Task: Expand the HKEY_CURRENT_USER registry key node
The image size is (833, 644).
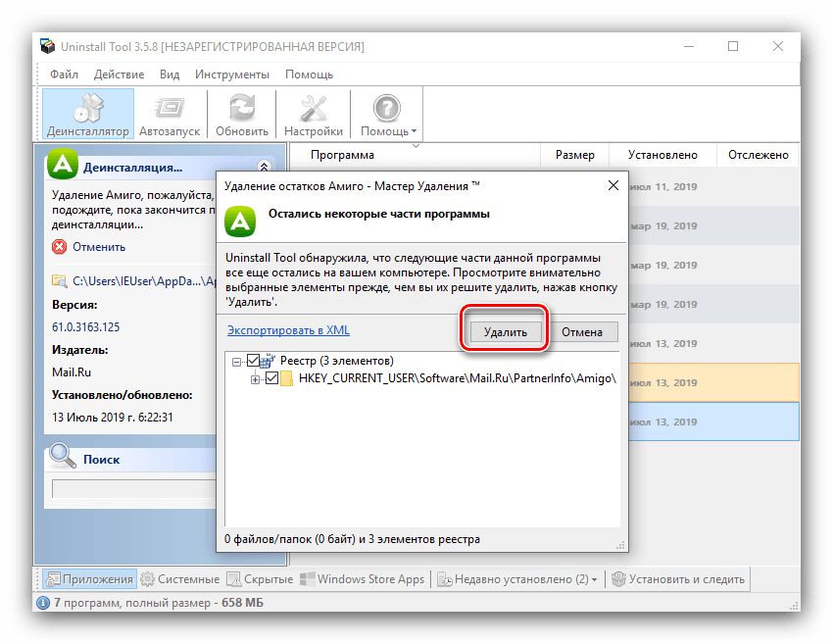Action: point(255,379)
